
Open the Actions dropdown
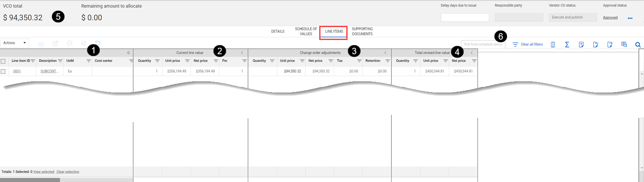coord(15,43)
